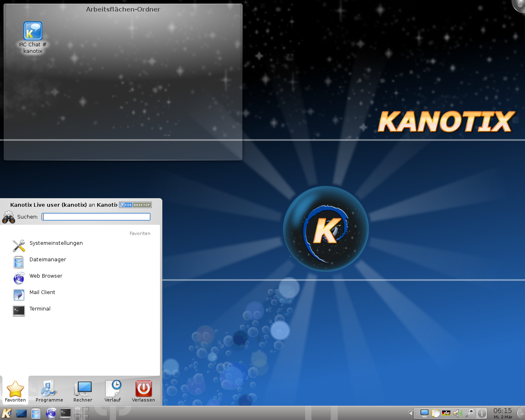The image size is (525, 420).
Task: Switch to the Programme tab
Action: pyautogui.click(x=49, y=391)
